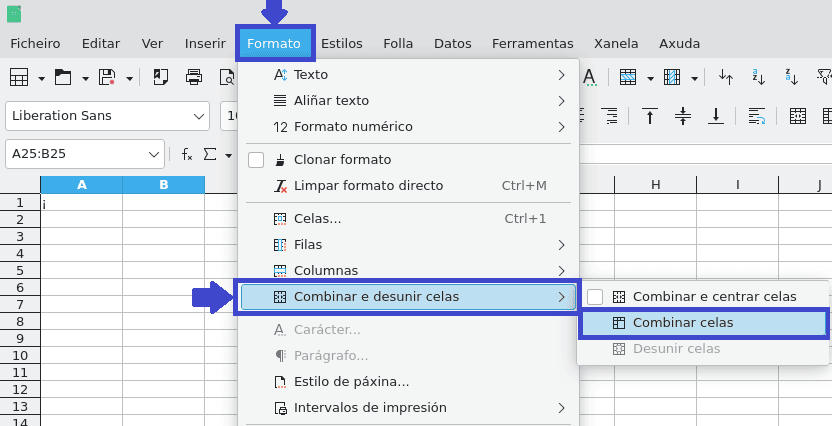Toggle the Clonar formato checkbox

256,160
